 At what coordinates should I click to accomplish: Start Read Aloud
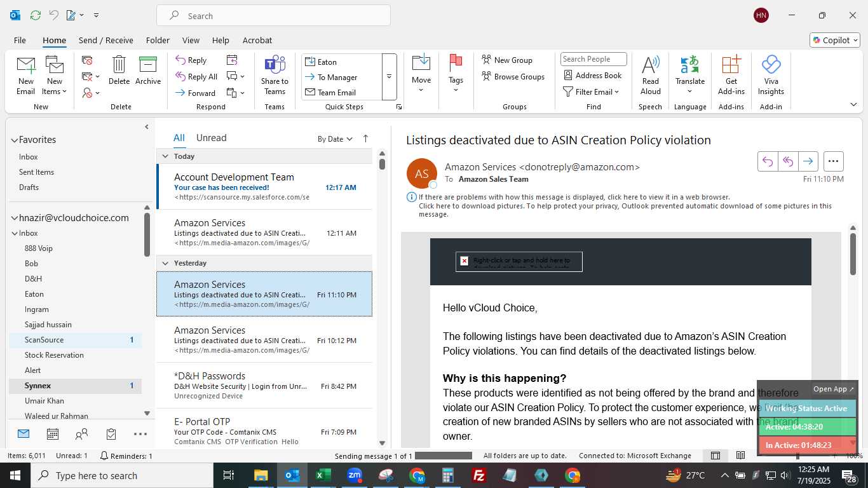click(651, 75)
